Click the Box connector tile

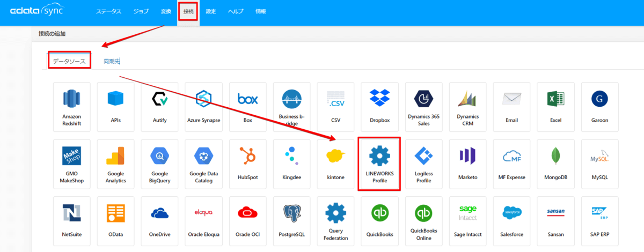tap(248, 106)
